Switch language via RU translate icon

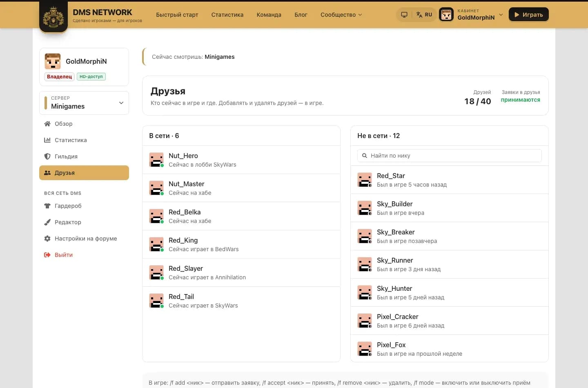click(424, 15)
